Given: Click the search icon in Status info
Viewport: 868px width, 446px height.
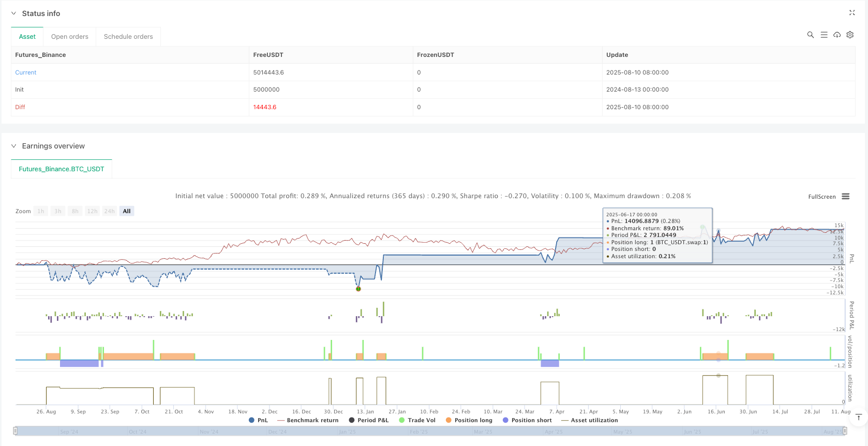Looking at the screenshot, I should [810, 35].
